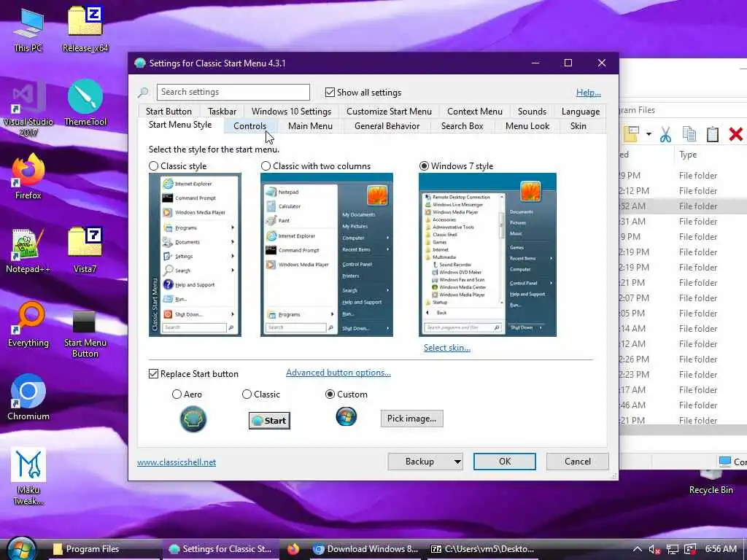Open Vista7 archive on desktop
Viewport: 747px width, 560px height.
tap(85, 251)
